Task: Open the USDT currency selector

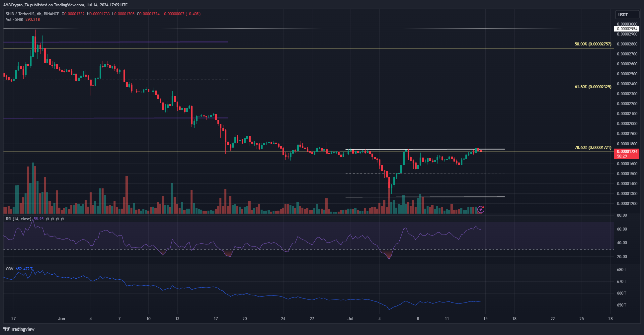Action: (x=627, y=15)
